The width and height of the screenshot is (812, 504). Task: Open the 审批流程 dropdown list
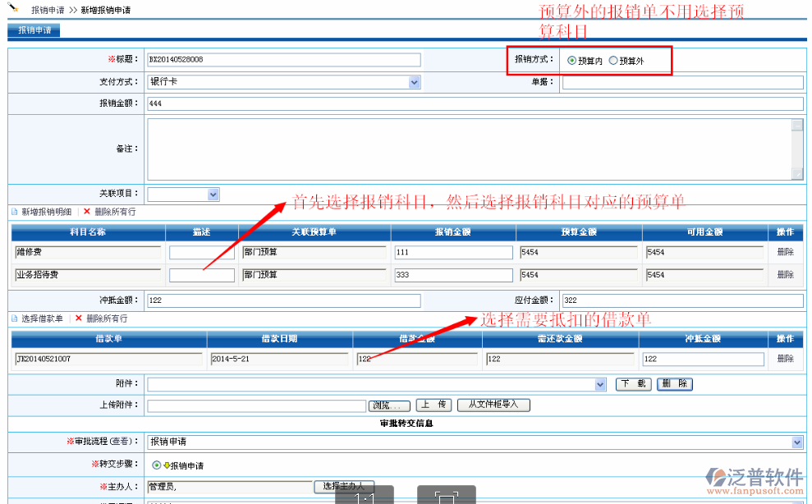coord(796,442)
